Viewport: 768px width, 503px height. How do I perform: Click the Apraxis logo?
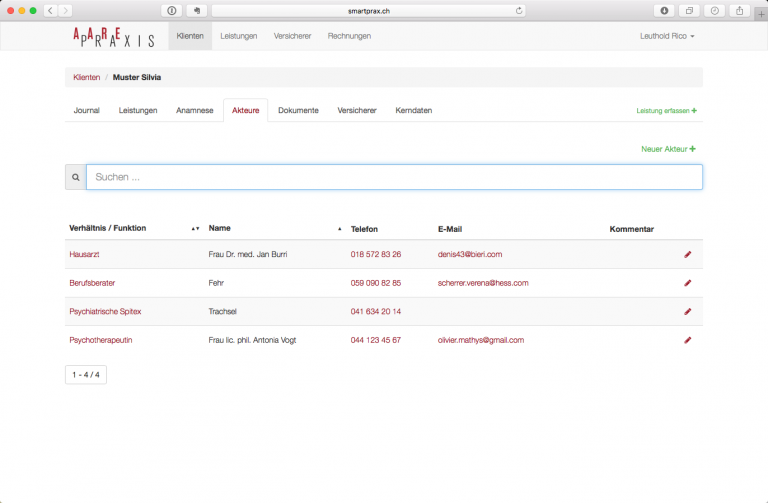[x=114, y=37]
